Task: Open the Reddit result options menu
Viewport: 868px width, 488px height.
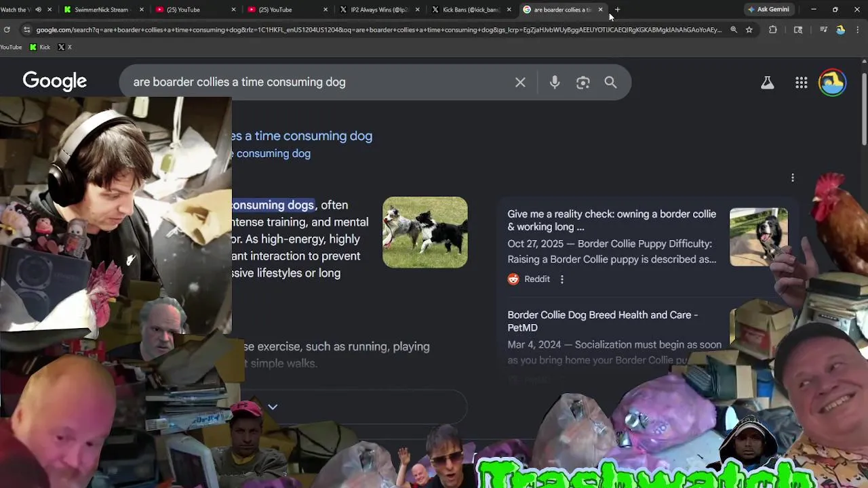Action: 561,279
